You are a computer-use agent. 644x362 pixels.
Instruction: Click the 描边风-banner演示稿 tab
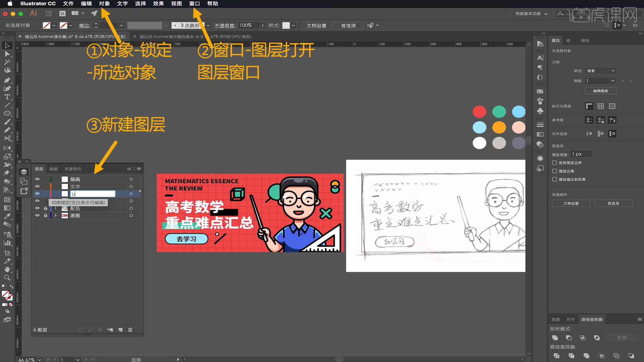tap(78, 36)
